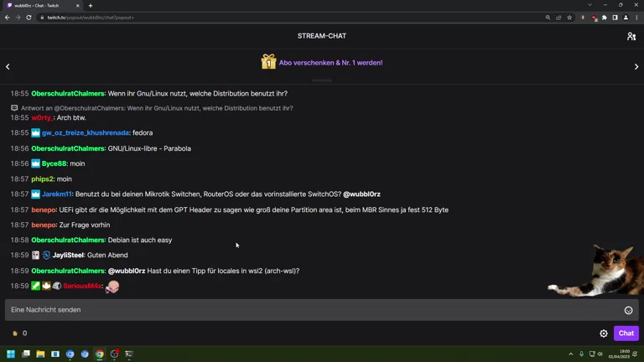Image resolution: width=644 pixels, height=362 pixels.
Task: Click the gift subscription icon
Action: point(268,62)
